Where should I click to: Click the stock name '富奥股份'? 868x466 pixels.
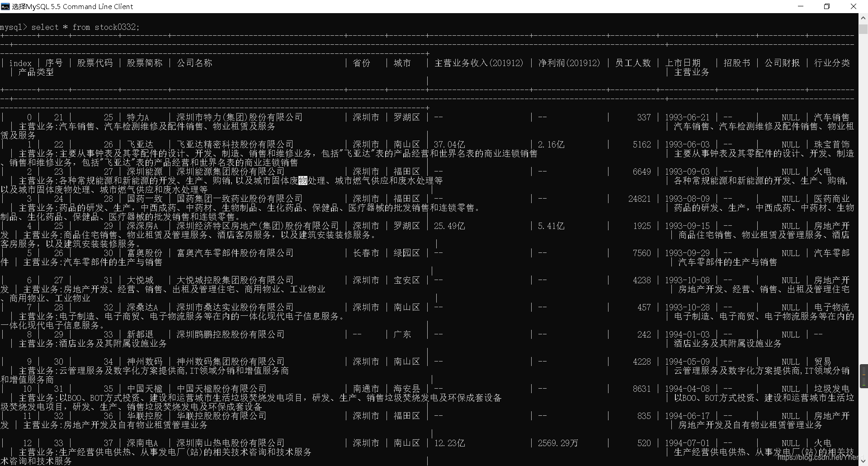click(x=144, y=253)
